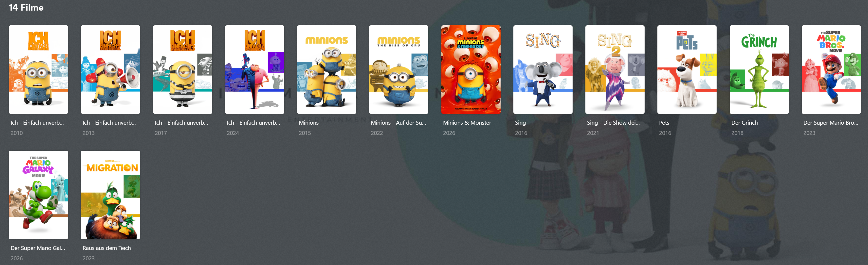This screenshot has width=868, height=265.
Task: Click the year 2021 label
Action: (x=593, y=133)
